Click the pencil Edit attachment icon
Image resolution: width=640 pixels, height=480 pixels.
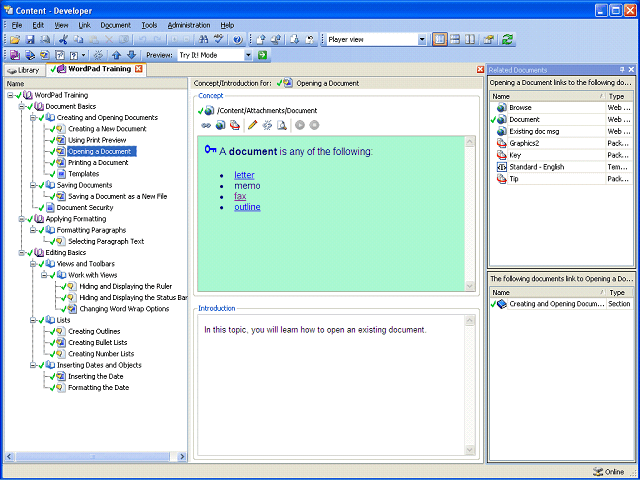253,125
